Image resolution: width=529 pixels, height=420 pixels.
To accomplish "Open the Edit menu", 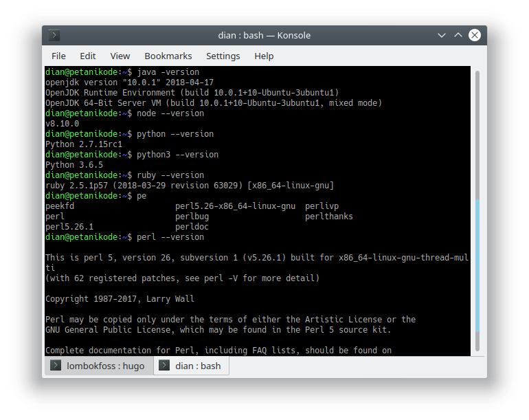I will point(88,56).
